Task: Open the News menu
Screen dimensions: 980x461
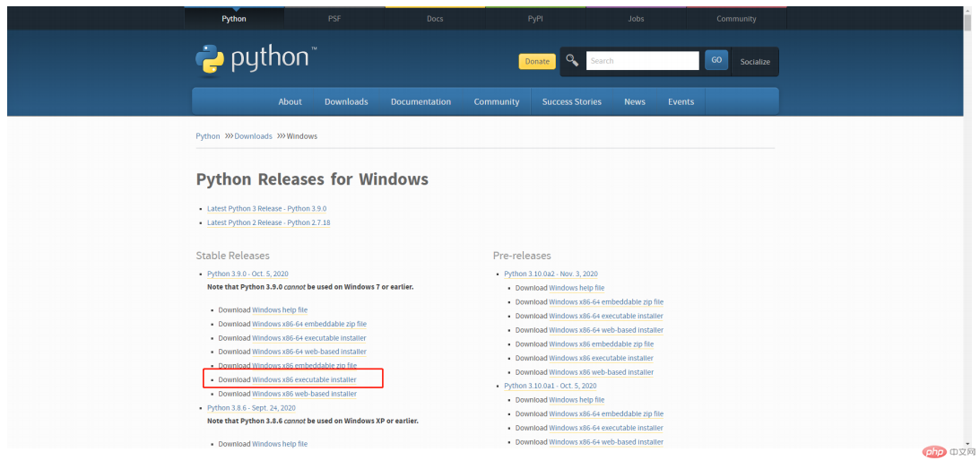Action: [635, 101]
